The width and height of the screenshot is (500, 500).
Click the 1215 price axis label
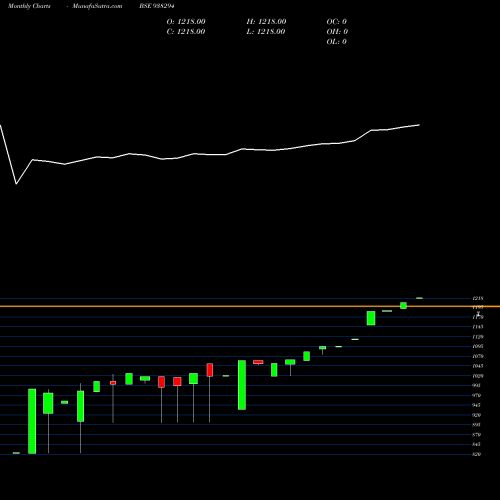(x=478, y=298)
